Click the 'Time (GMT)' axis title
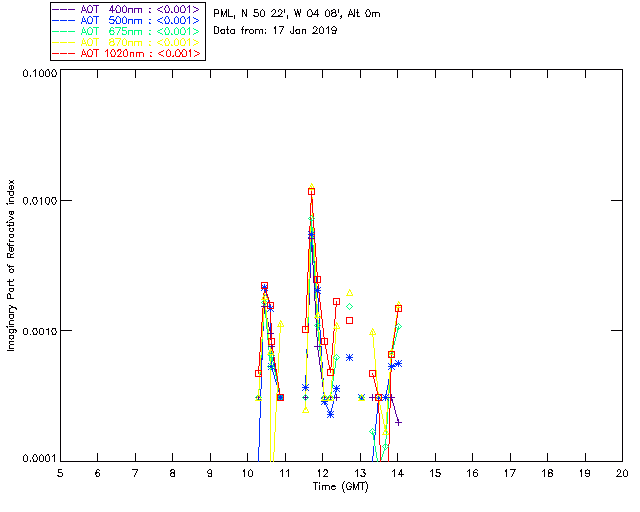Viewport: 640px width, 512px height. tap(340, 487)
